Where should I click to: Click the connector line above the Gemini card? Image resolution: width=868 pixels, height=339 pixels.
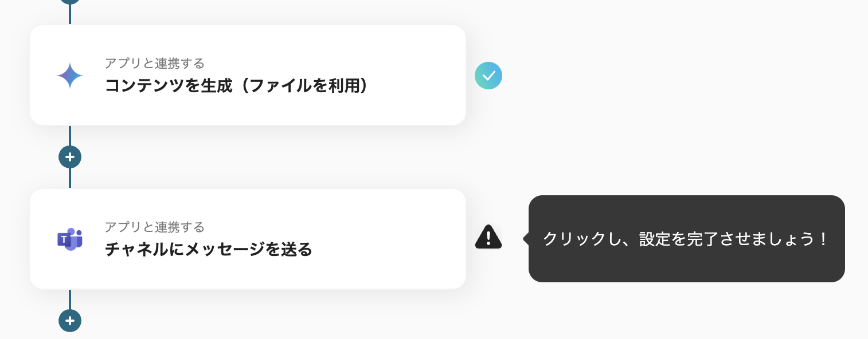click(70, 15)
